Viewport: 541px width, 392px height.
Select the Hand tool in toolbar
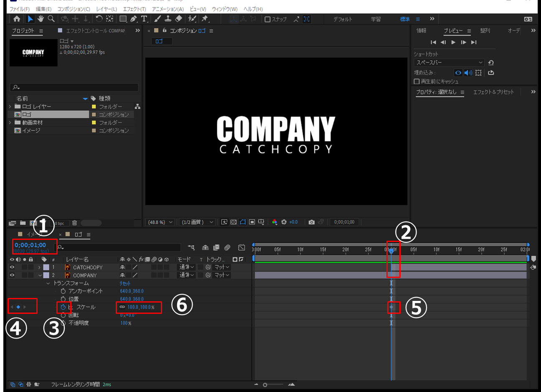41,19
